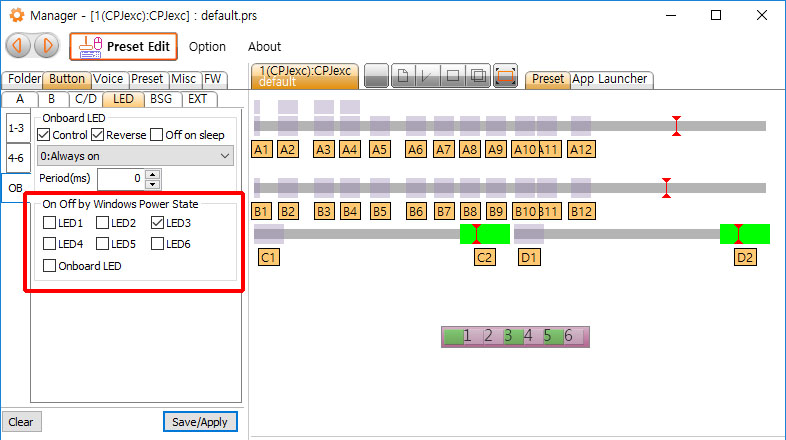Click the left arrow navigation icon
786x440 pixels.
point(18,46)
